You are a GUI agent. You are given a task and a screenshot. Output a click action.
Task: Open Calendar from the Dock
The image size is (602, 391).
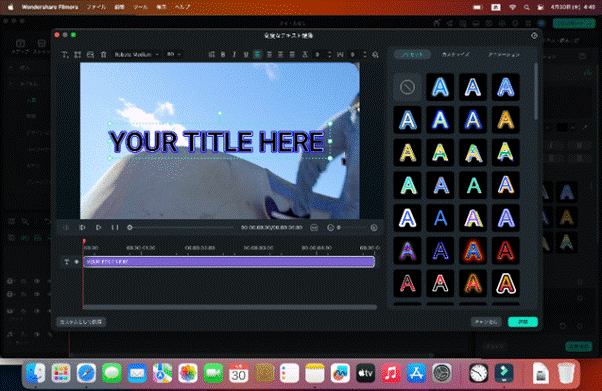238,373
